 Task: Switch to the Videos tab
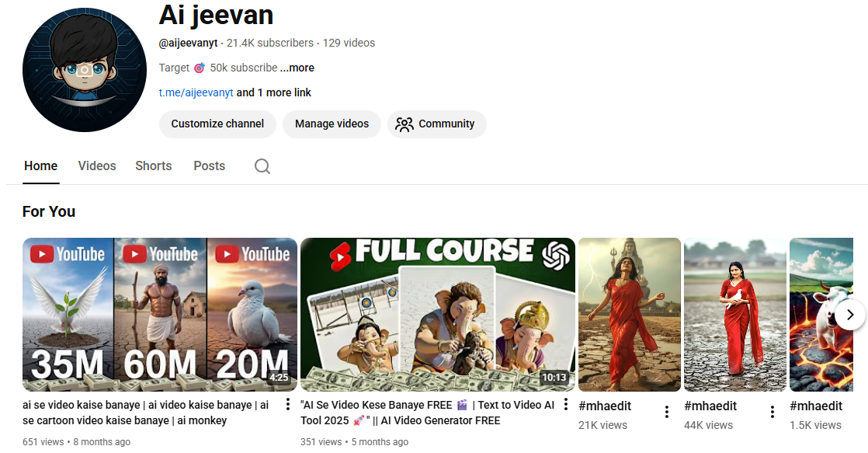97,166
